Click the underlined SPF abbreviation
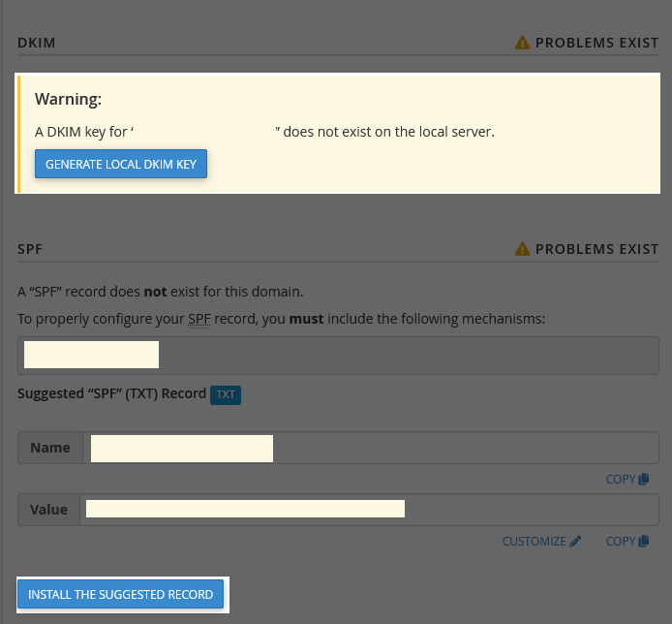672x624 pixels. tap(199, 319)
